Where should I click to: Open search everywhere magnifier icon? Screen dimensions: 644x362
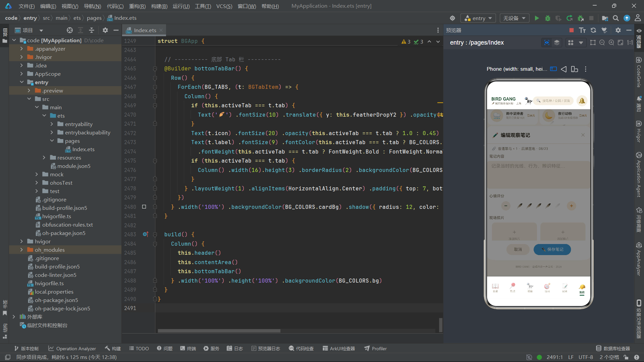616,18
